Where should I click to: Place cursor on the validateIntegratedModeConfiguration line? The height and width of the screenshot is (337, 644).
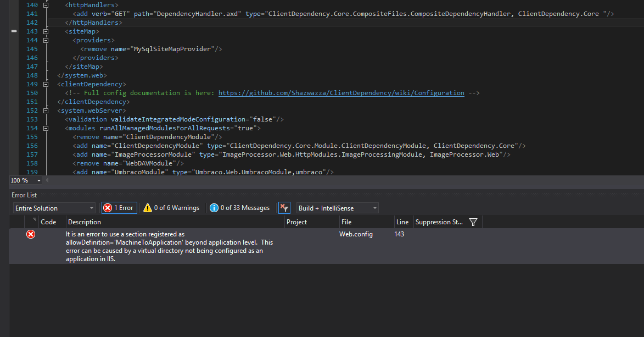point(174,119)
